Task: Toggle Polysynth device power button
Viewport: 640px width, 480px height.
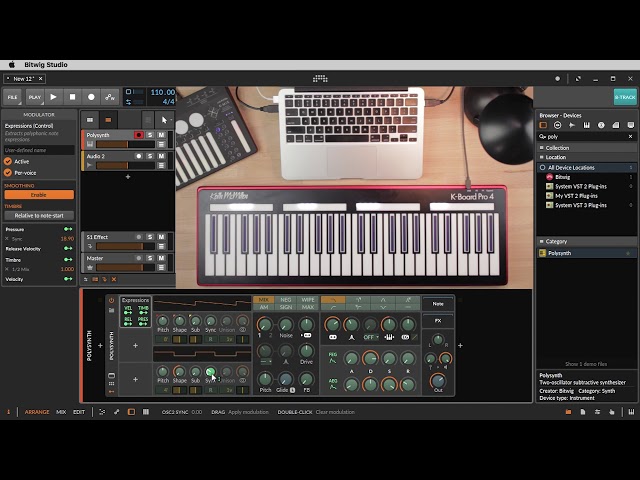Action: tap(111, 300)
